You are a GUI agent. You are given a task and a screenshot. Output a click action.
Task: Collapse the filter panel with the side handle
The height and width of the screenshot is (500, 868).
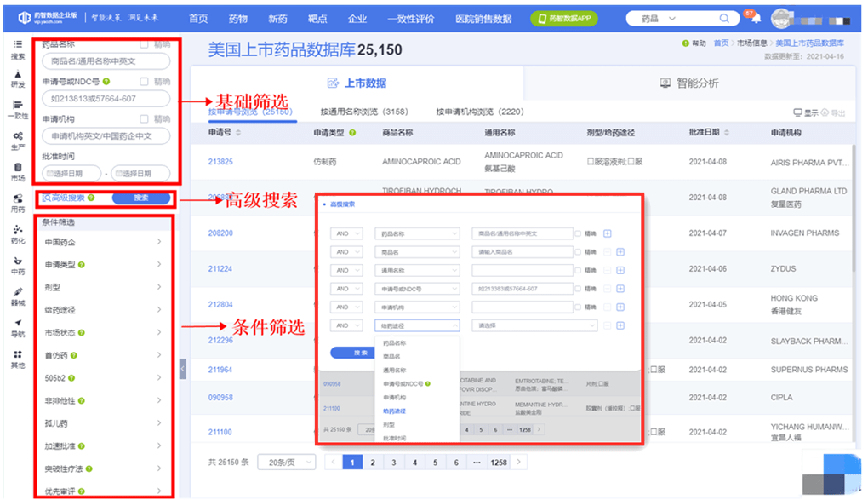point(183,369)
